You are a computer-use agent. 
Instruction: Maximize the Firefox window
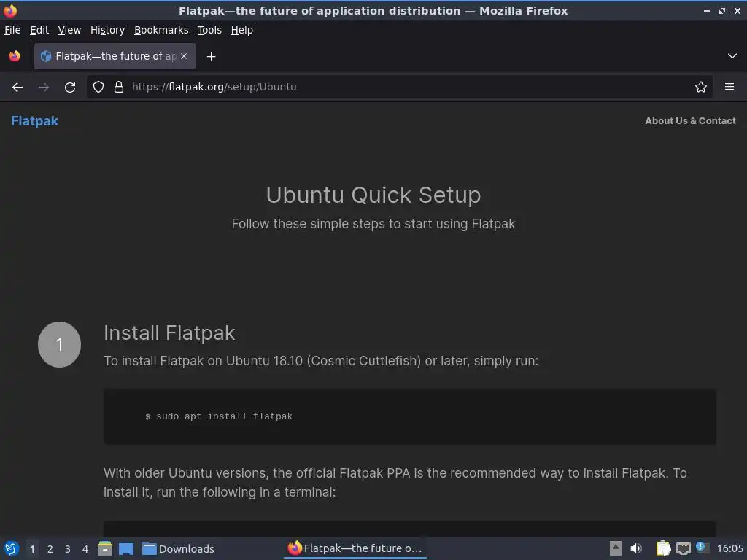pos(721,10)
